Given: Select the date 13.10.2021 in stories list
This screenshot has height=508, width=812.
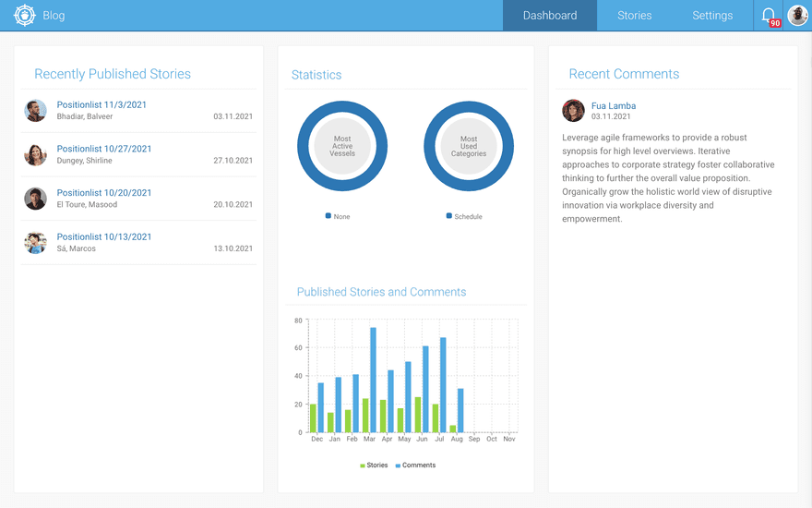Looking at the screenshot, I should point(233,248).
